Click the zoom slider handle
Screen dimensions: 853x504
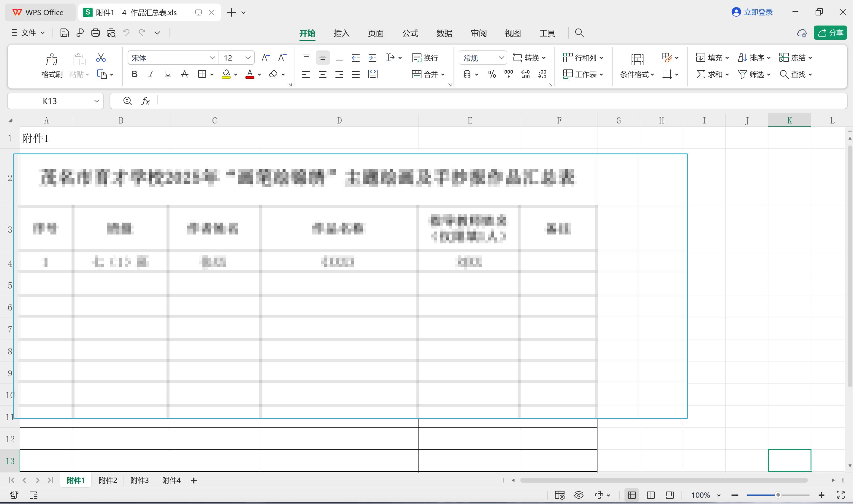pos(778,495)
